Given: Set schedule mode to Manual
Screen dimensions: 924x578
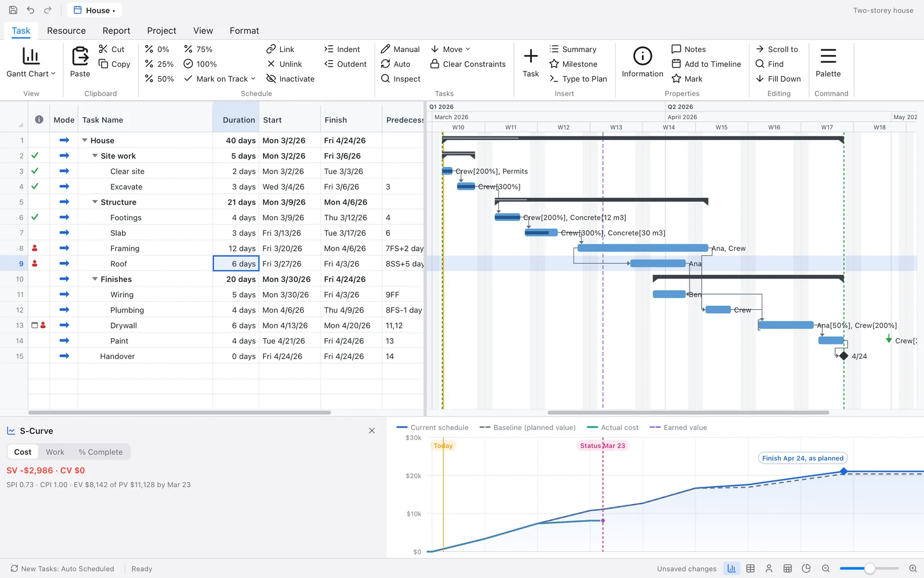Looking at the screenshot, I should click(x=400, y=49).
